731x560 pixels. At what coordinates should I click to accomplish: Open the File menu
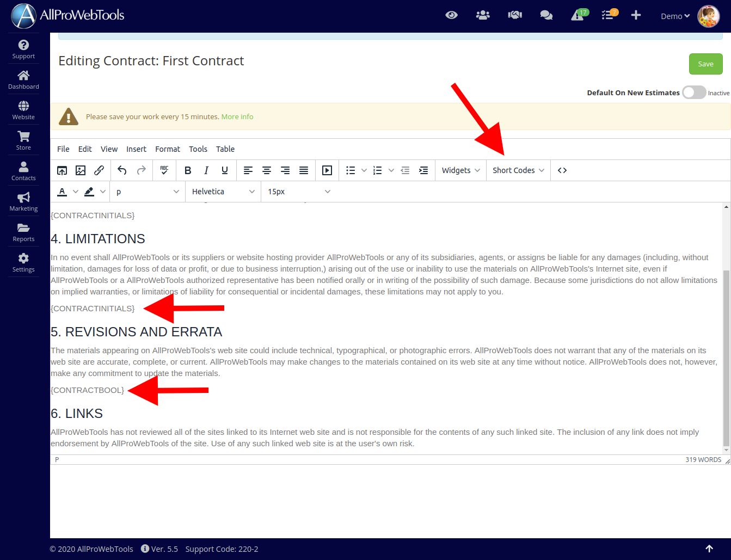point(63,149)
